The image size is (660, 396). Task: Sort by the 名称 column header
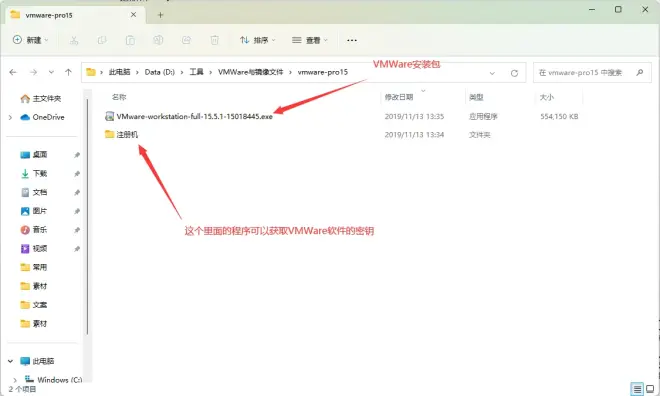119,97
